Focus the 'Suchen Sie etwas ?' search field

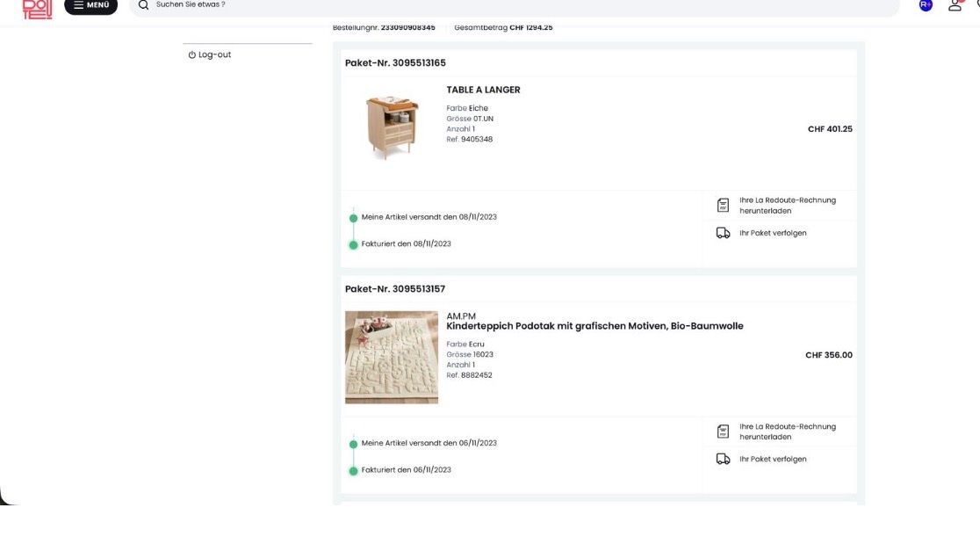tap(514, 5)
